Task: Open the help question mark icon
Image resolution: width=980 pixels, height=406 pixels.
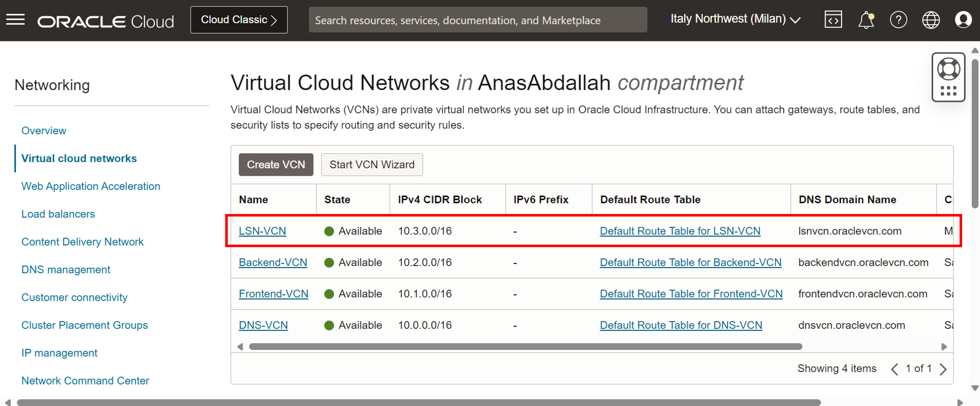Action: 898,20
